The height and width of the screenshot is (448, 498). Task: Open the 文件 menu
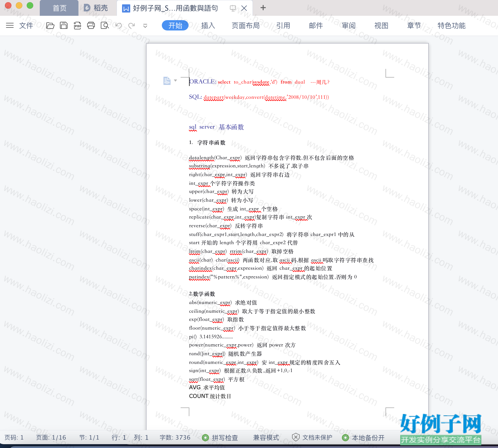tap(26, 26)
